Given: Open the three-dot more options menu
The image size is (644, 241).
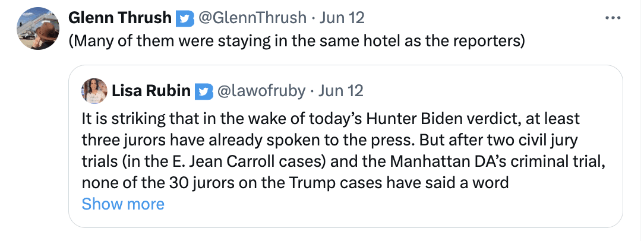Looking at the screenshot, I should coord(613,18).
